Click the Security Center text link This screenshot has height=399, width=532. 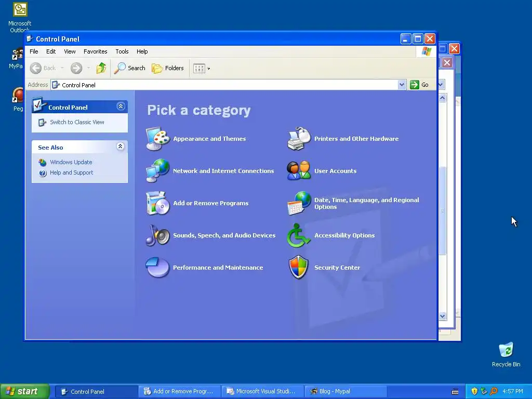(x=337, y=268)
